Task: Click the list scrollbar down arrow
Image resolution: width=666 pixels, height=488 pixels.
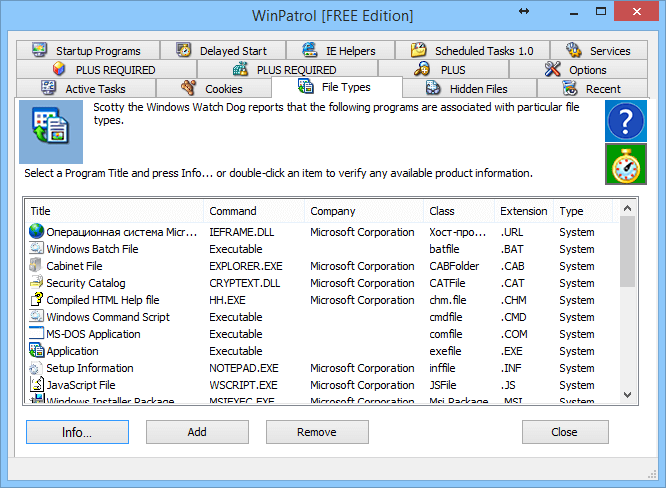Action: (x=627, y=395)
